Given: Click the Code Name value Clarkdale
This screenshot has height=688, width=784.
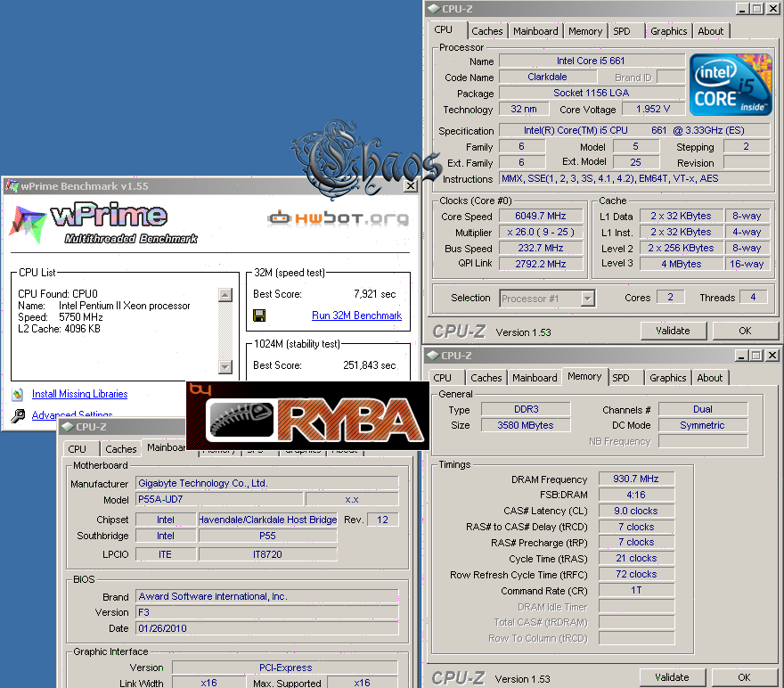Looking at the screenshot, I should [x=548, y=77].
